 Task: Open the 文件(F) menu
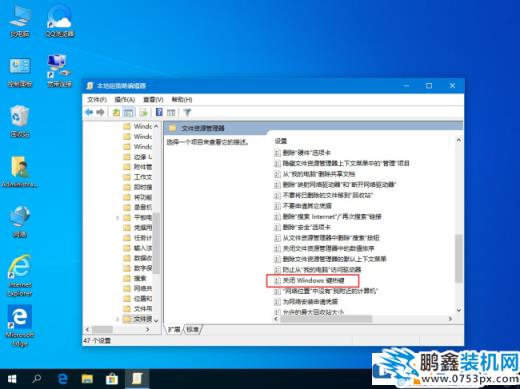click(x=97, y=99)
